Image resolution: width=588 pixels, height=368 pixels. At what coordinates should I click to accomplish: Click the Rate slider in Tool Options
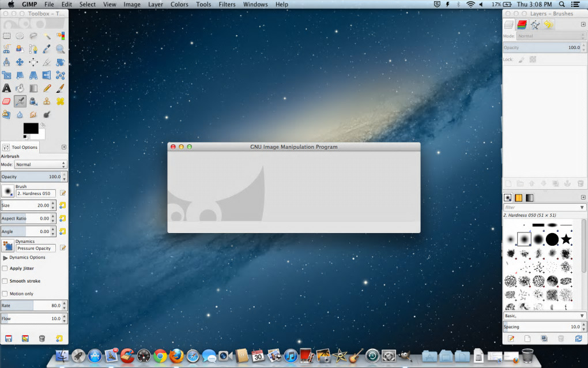(x=31, y=306)
